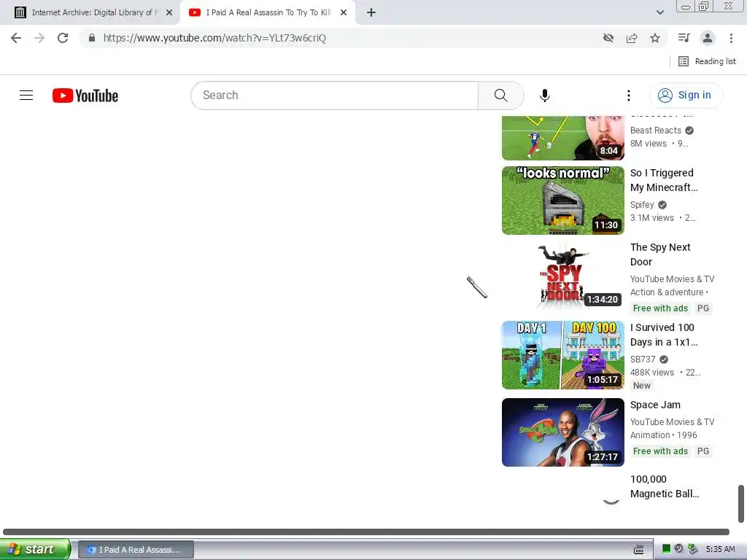Expand the tab search dropdown arrow

click(x=659, y=12)
